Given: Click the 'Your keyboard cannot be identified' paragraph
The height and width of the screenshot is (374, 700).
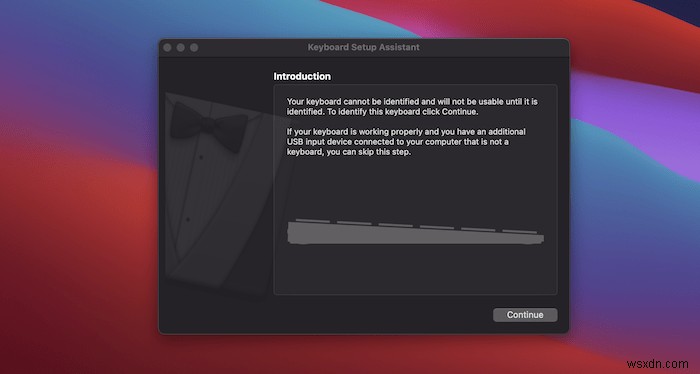Looking at the screenshot, I should click(412, 107).
